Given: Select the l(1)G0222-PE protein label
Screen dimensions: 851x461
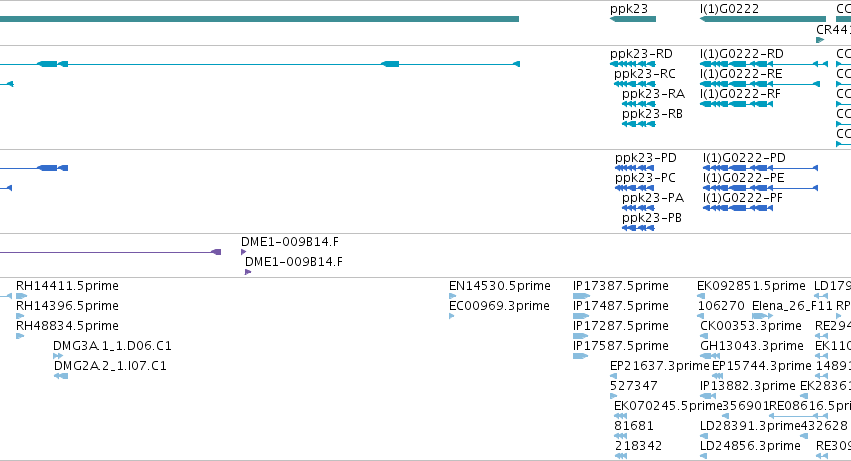Looking at the screenshot, I should (744, 178).
